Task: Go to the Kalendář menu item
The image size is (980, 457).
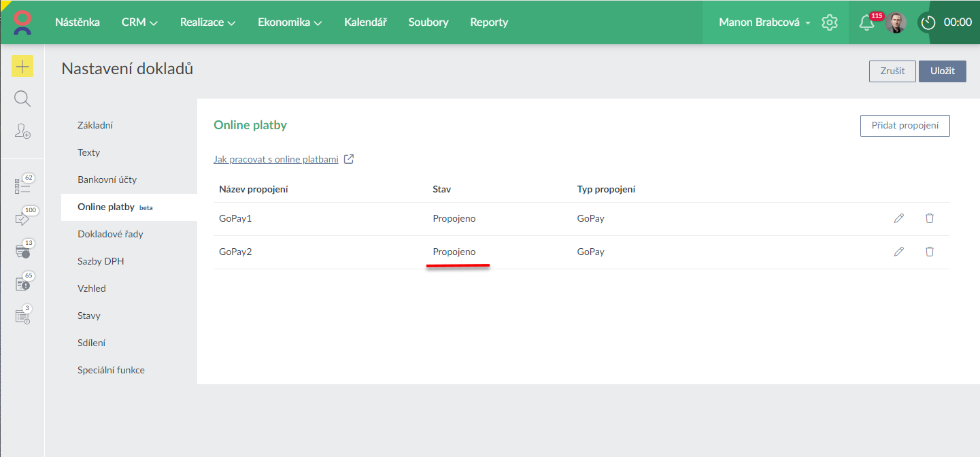Action: pyautogui.click(x=365, y=22)
